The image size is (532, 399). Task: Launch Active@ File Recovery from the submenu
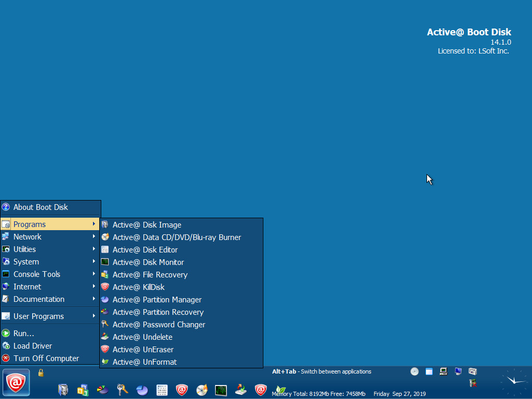(181, 274)
